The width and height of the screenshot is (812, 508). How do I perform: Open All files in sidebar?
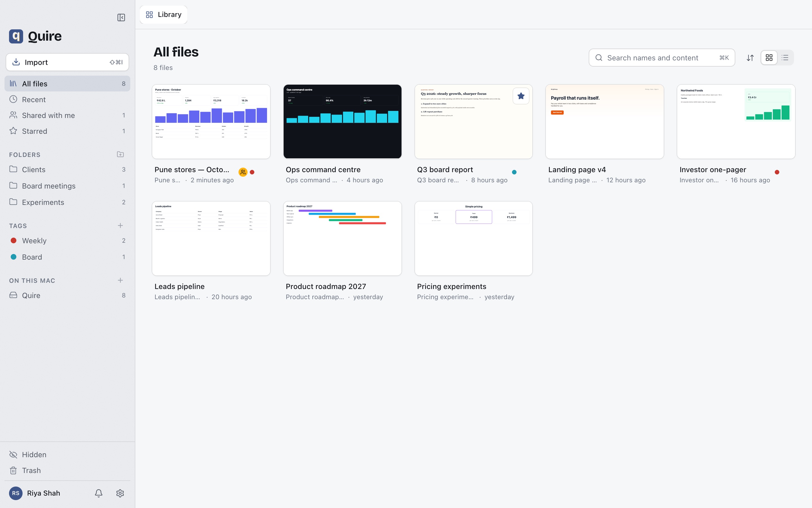[x=67, y=84]
